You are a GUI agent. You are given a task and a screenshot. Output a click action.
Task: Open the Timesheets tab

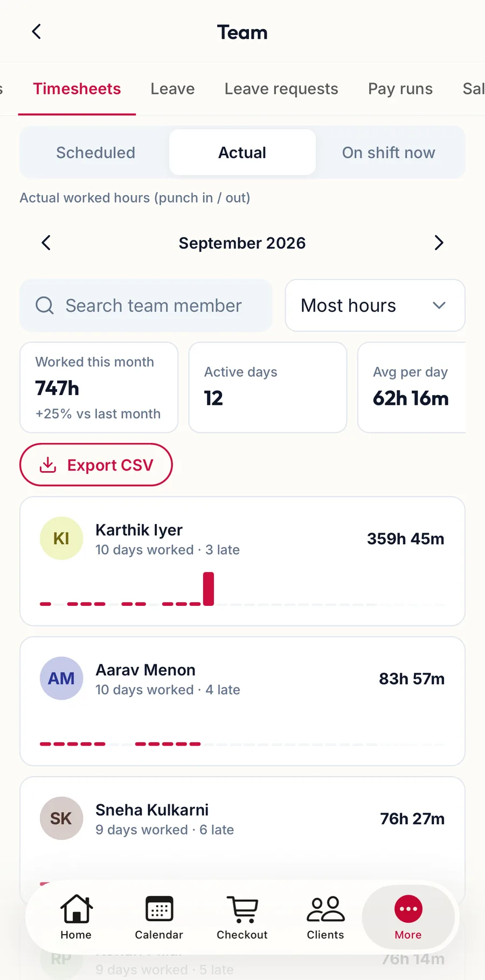(77, 89)
